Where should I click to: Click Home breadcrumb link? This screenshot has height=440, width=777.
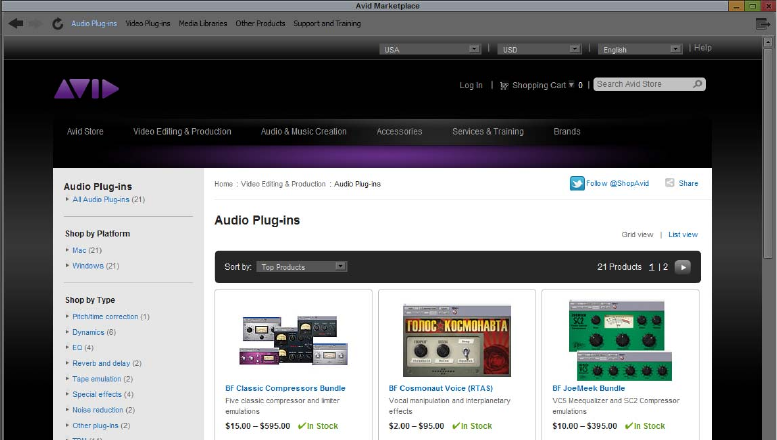click(x=223, y=184)
